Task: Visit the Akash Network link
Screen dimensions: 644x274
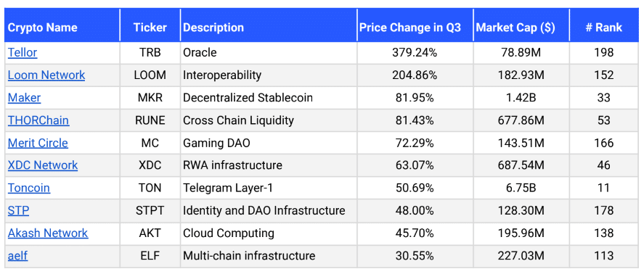Action: click(48, 233)
